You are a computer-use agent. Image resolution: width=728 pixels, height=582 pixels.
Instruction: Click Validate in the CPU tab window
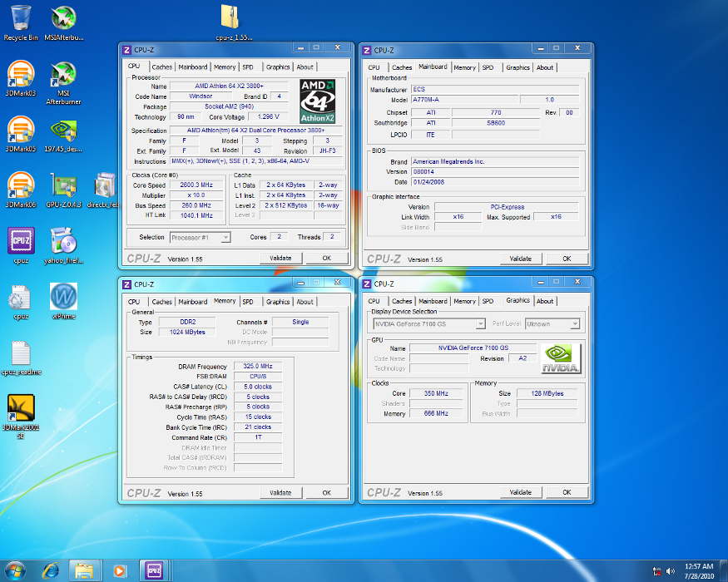280,258
